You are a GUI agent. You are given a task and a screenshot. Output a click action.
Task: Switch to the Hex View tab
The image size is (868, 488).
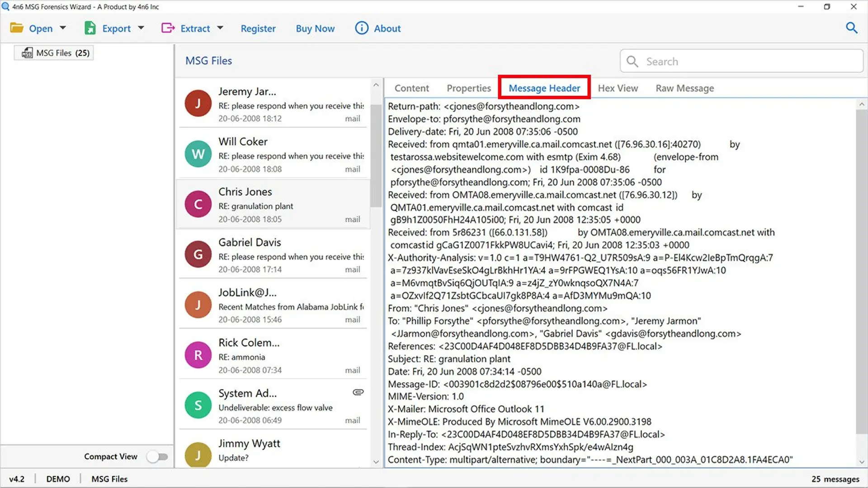(618, 88)
